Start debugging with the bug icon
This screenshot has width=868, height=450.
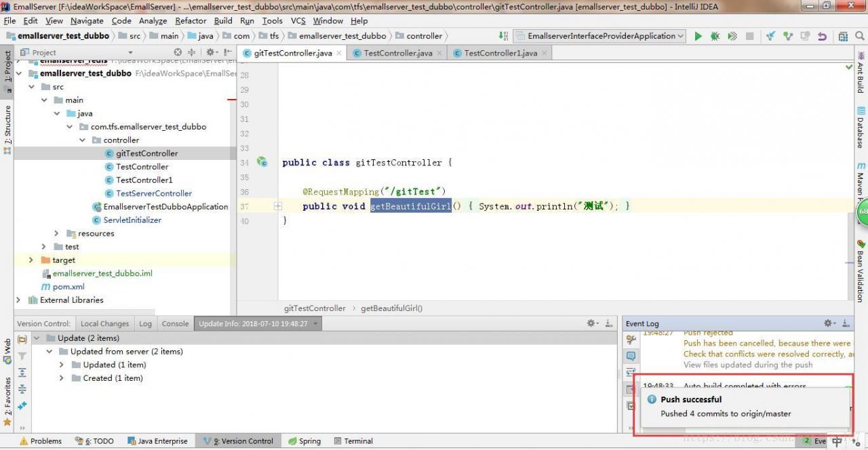pos(715,36)
